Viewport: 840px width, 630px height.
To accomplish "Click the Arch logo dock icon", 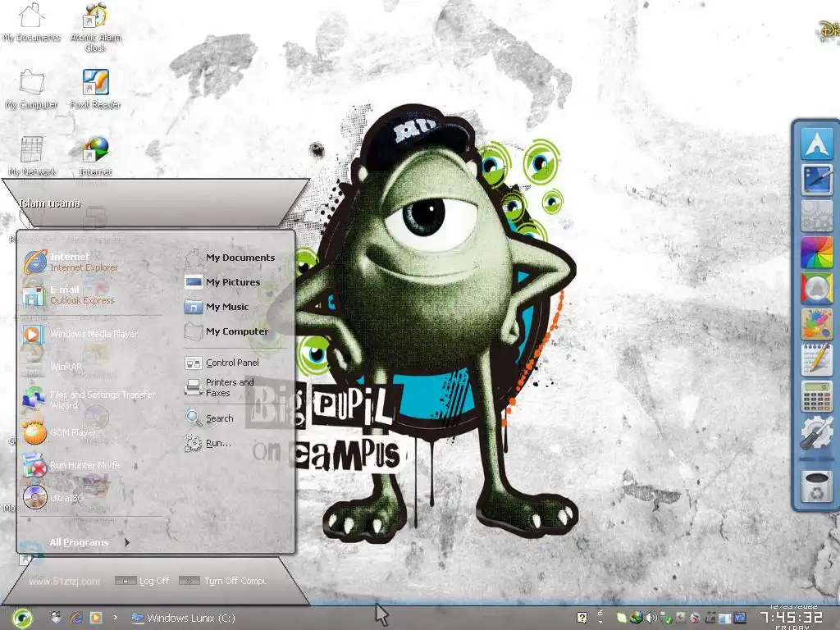I will point(816,143).
